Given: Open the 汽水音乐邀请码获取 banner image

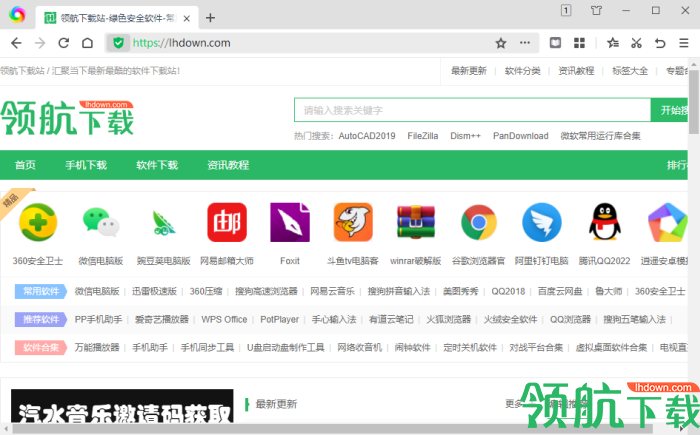Looking at the screenshot, I should pos(122,406).
